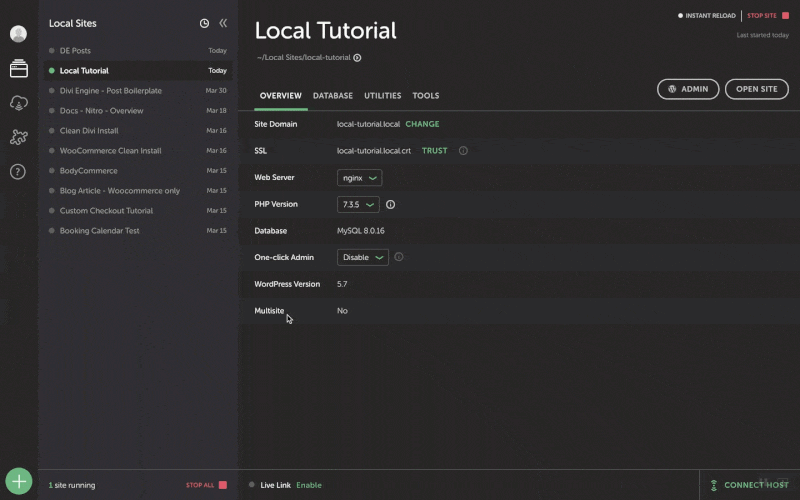Screen dimensions: 800x500
Task: Click the Open Site button
Action: (x=757, y=89)
